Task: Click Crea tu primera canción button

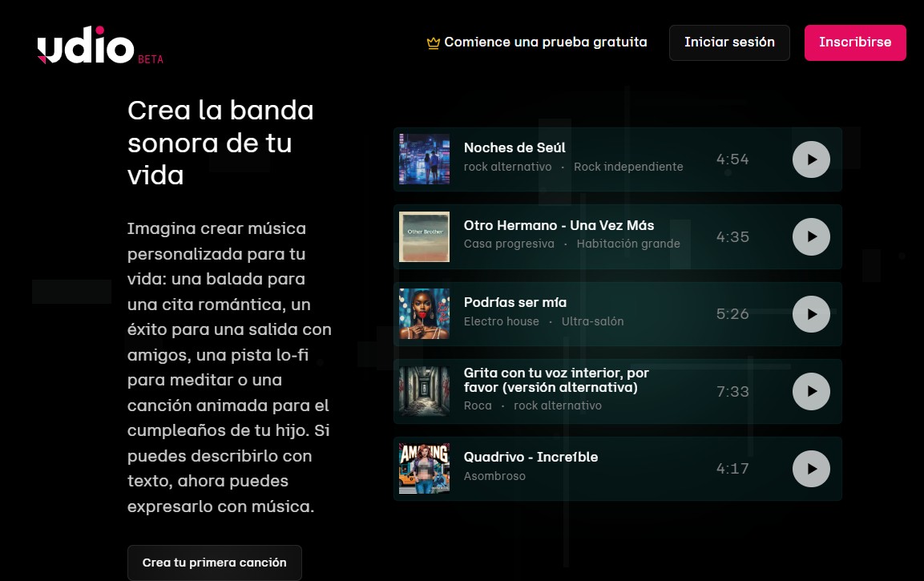Action: [214, 563]
